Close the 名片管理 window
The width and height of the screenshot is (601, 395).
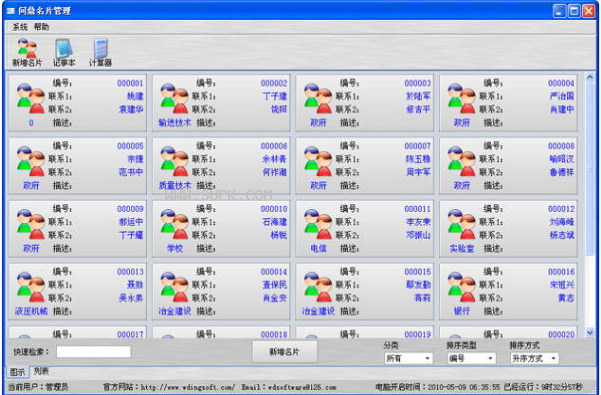coord(588,11)
